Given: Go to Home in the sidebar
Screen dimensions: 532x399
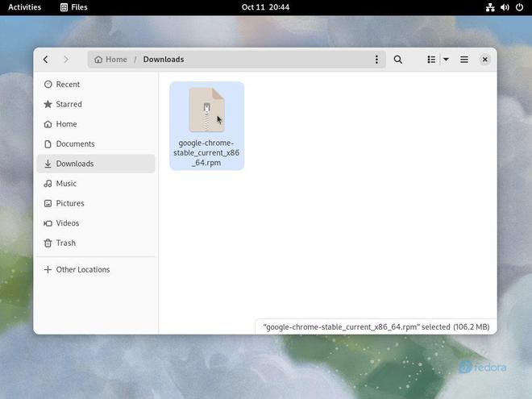Looking at the screenshot, I should coord(96,124).
